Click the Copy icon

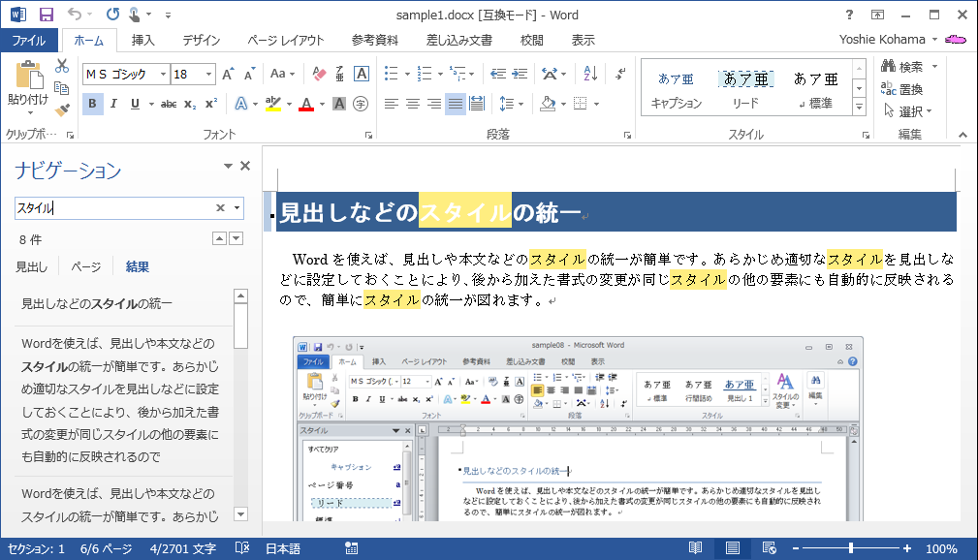62,88
